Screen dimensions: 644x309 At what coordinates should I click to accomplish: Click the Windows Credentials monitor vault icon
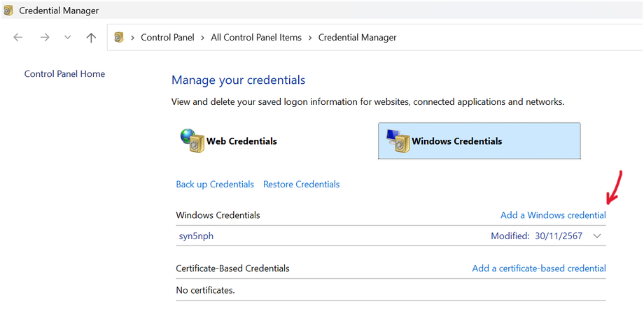398,141
